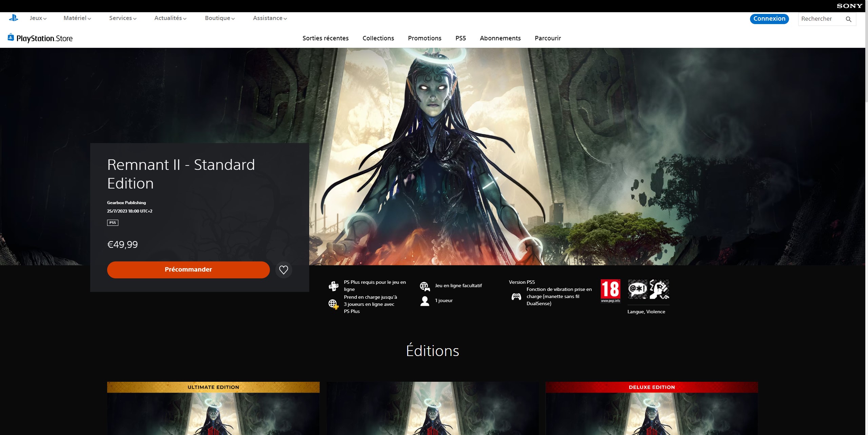
Task: Open the Promotions store tab
Action: (x=425, y=38)
